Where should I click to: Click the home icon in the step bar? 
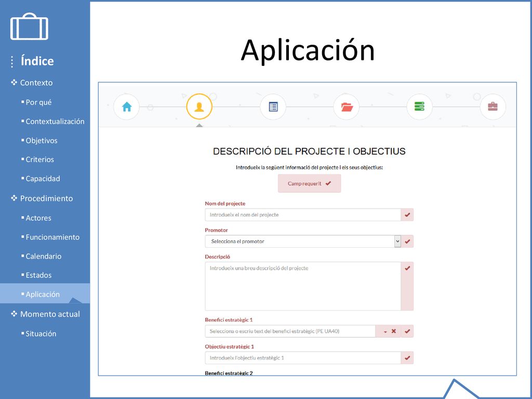click(x=127, y=107)
